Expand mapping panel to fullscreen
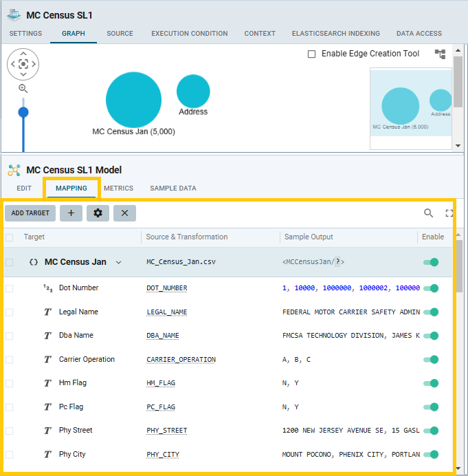The height and width of the screenshot is (476, 468). (449, 213)
